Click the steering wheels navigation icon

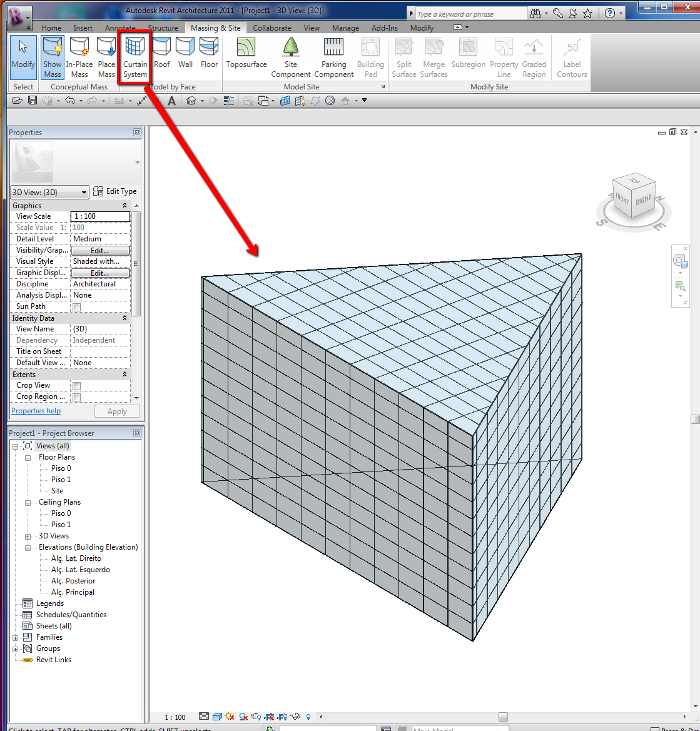click(680, 261)
